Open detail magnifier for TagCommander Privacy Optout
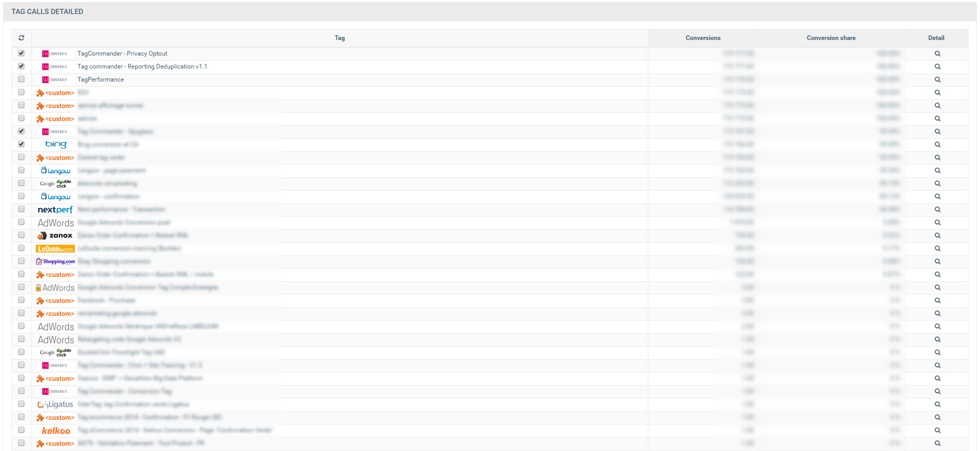This screenshot has width=980, height=451. (937, 54)
